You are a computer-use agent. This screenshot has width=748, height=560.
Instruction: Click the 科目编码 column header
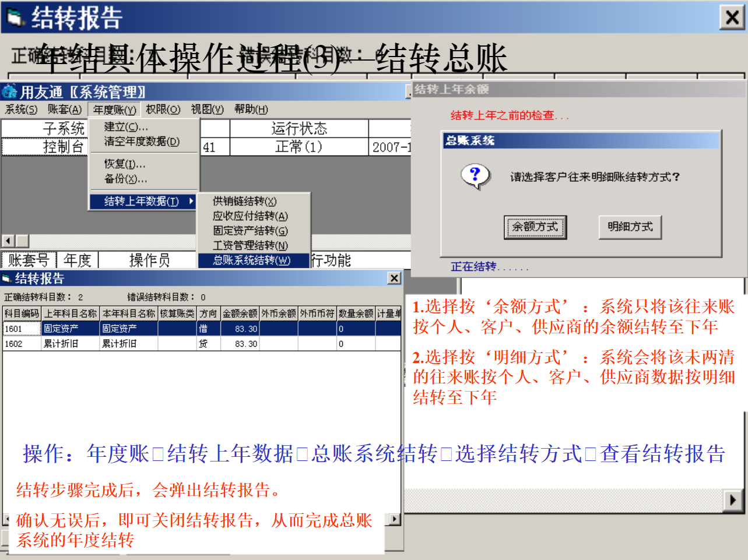(22, 314)
